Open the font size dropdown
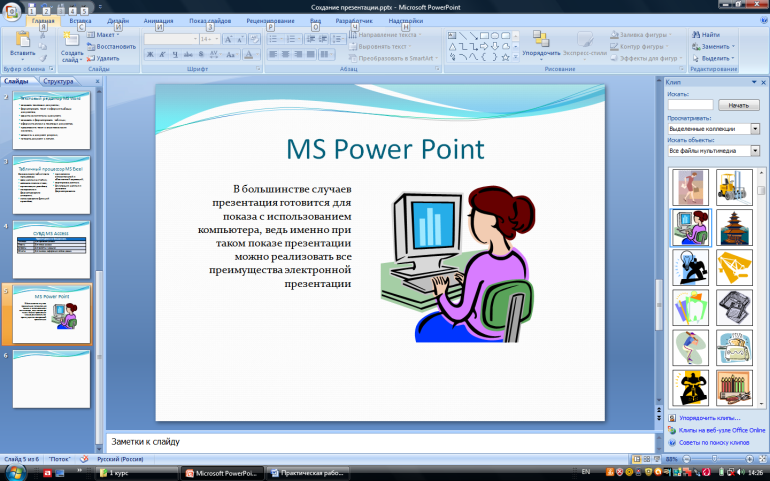The width and height of the screenshot is (770, 481). point(217,39)
